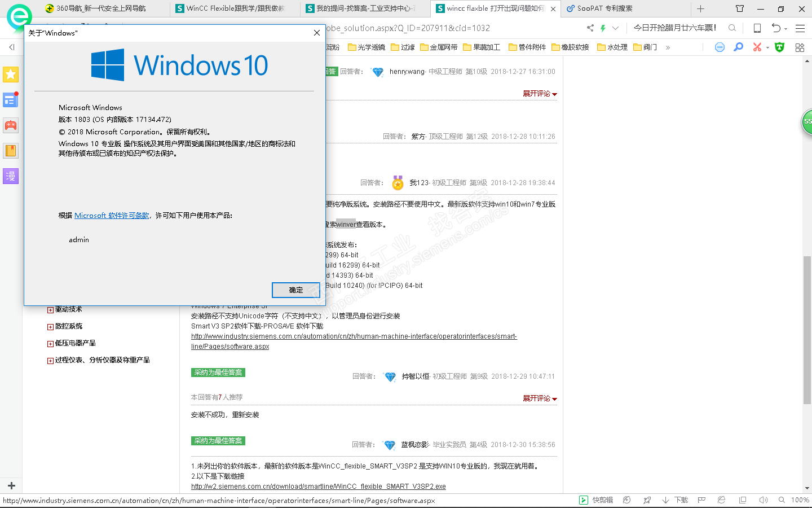Open the purple comics icon in the sidebar
The image size is (812, 508).
click(x=11, y=176)
